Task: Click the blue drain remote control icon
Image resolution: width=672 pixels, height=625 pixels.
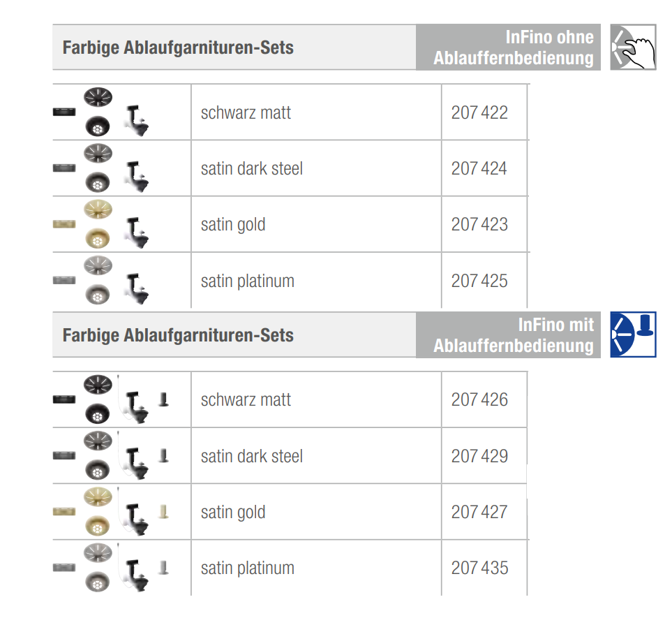Action: coord(633,334)
